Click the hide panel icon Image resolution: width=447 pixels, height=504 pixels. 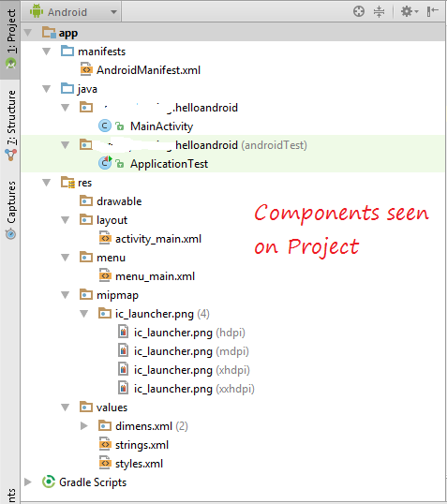pyautogui.click(x=433, y=11)
